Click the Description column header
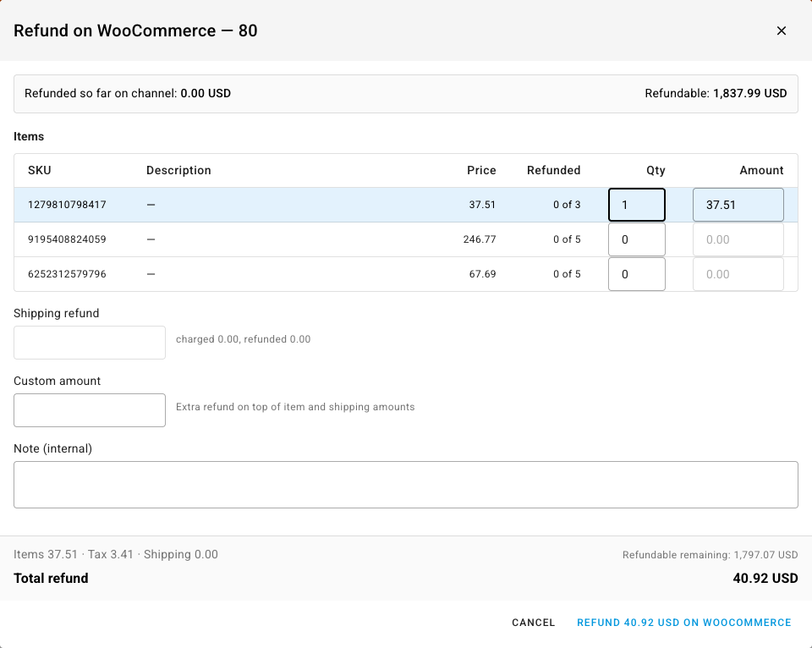812x648 pixels. click(x=178, y=170)
